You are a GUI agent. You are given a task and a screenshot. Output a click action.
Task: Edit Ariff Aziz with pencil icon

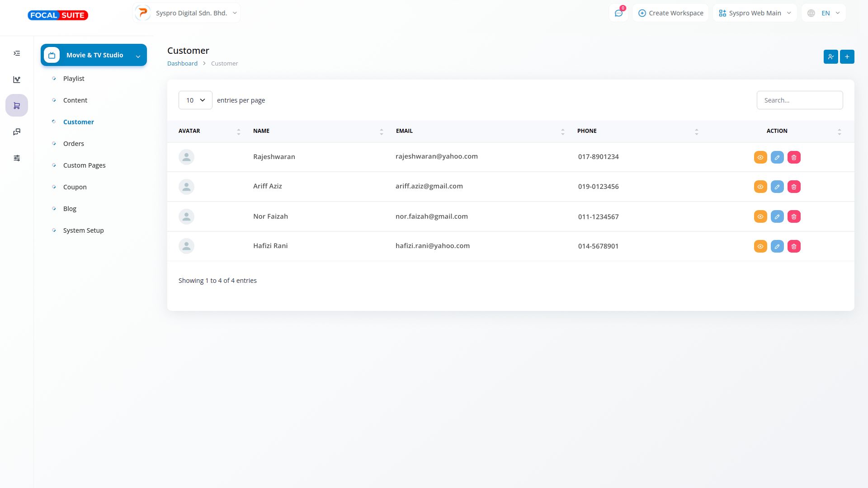pos(777,187)
